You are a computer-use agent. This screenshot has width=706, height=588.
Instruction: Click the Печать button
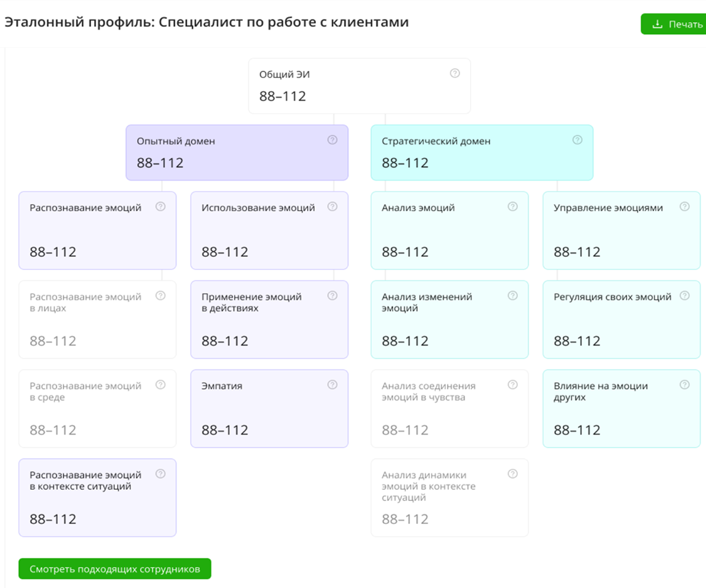pyautogui.click(x=674, y=24)
